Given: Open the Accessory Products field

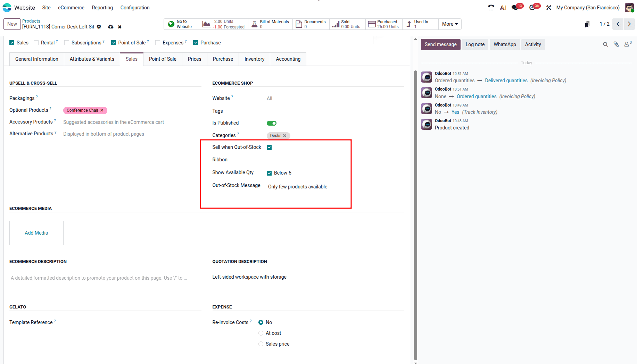Looking at the screenshot, I should (132, 122).
